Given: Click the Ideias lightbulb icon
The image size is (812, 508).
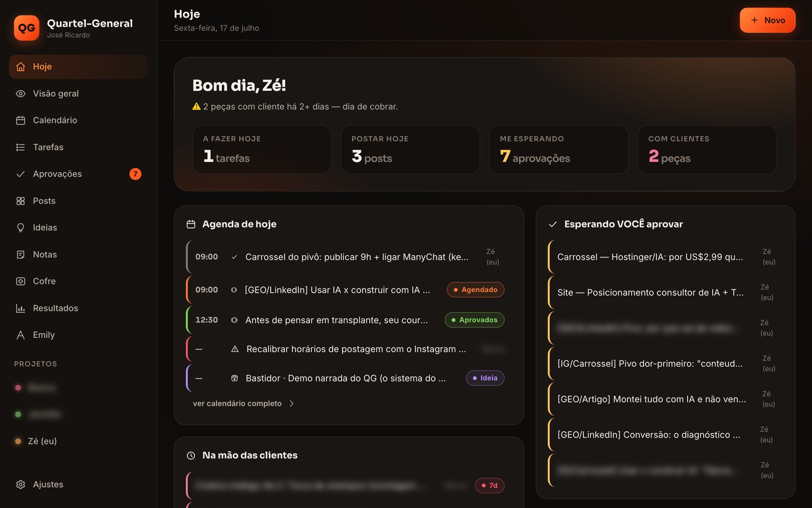Looking at the screenshot, I should (21, 227).
